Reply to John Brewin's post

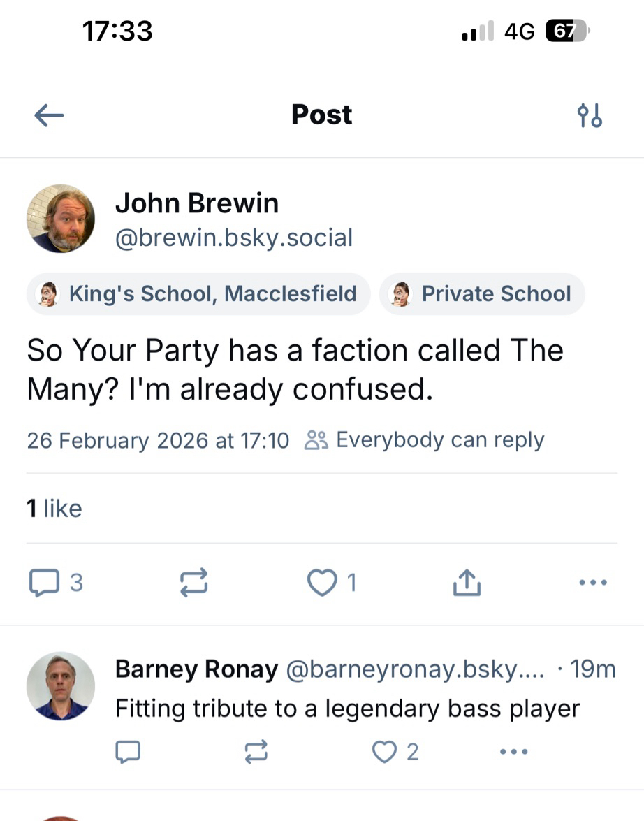[45, 582]
